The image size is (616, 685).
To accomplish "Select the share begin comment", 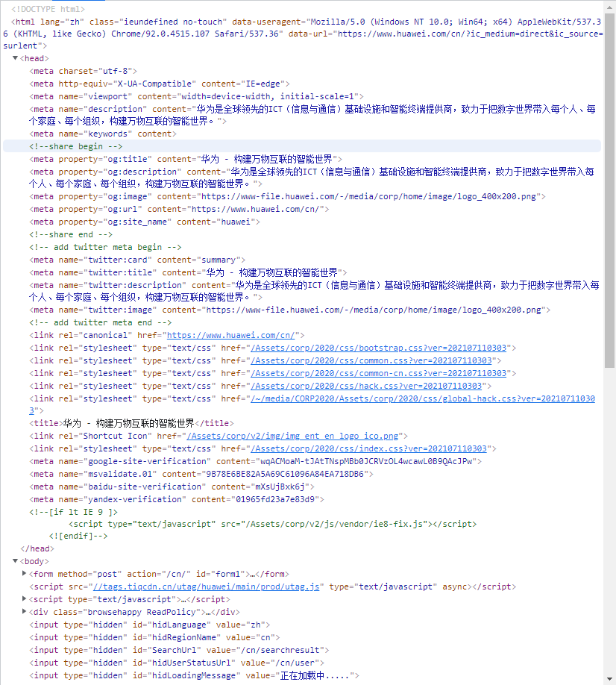I will [x=75, y=146].
